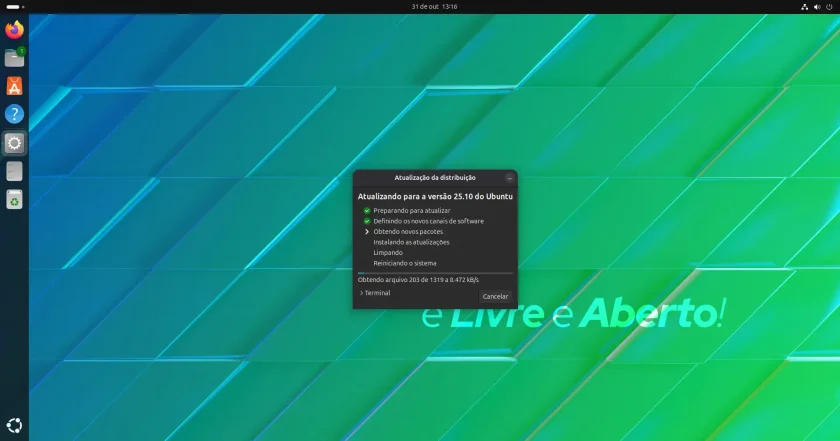The height and width of the screenshot is (441, 840).
Task: Click 'Preparando para atualizar' step text
Action: pos(411,211)
